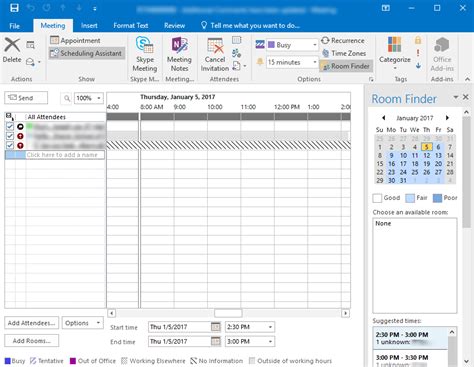Customize the Quick Access Toolbar arrow
The height and width of the screenshot is (367, 474).
tap(95, 8)
